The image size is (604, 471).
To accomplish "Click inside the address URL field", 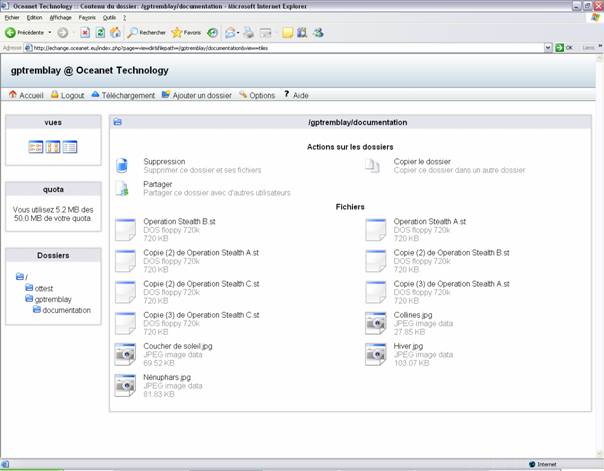I will pos(284,48).
